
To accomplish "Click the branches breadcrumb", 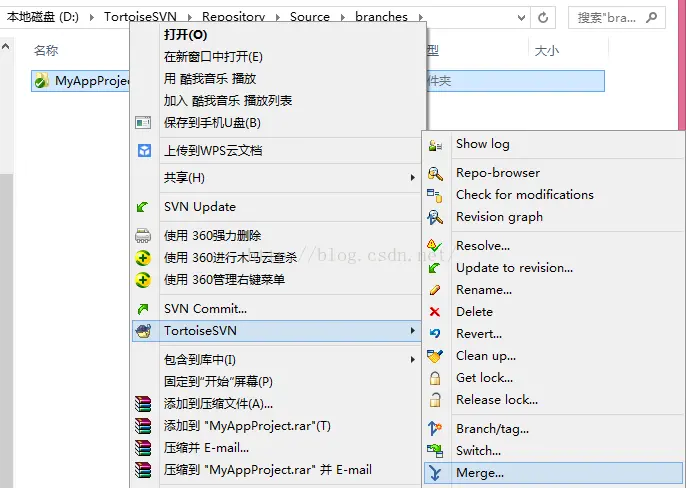I will click(x=381, y=17).
